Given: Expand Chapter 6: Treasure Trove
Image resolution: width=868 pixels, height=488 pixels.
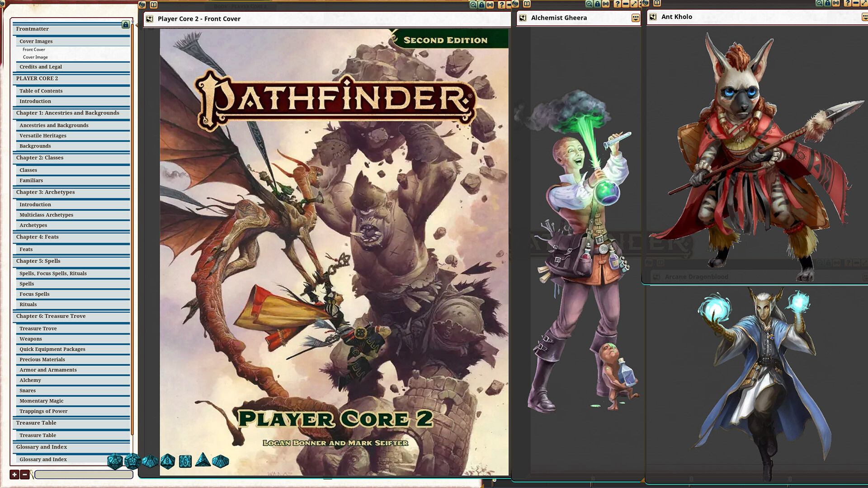Looking at the screenshot, I should [51, 316].
